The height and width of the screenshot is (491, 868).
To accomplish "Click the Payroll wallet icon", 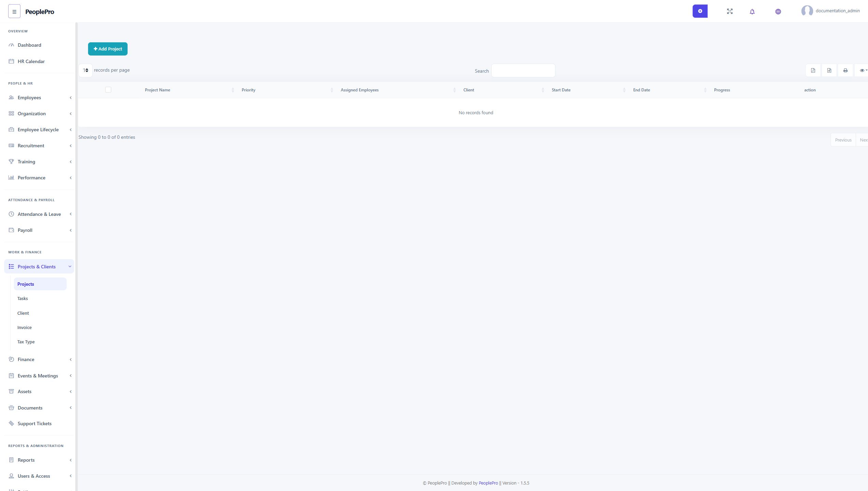I will [x=11, y=230].
